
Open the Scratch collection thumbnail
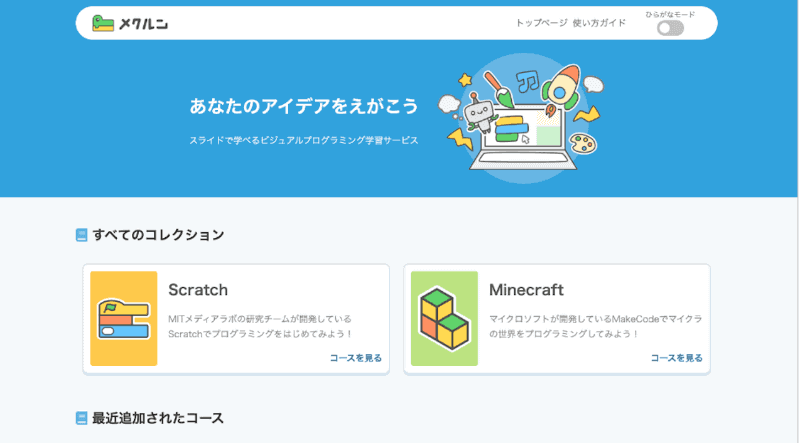(124, 318)
